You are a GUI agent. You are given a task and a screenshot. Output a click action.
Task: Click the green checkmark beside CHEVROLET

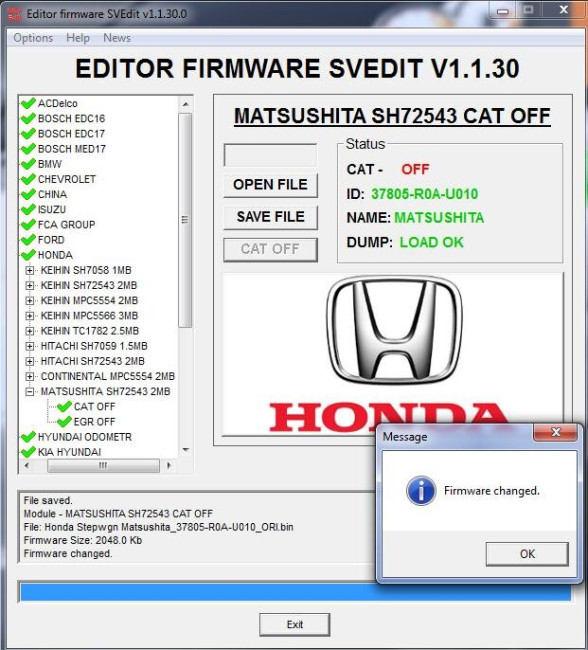(x=28, y=179)
